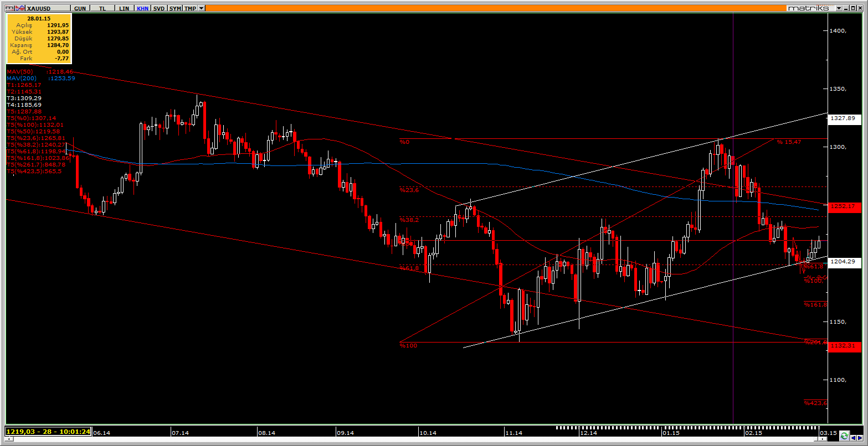
Task: Click the %38,2 Fibonacci level label
Action: (409, 220)
